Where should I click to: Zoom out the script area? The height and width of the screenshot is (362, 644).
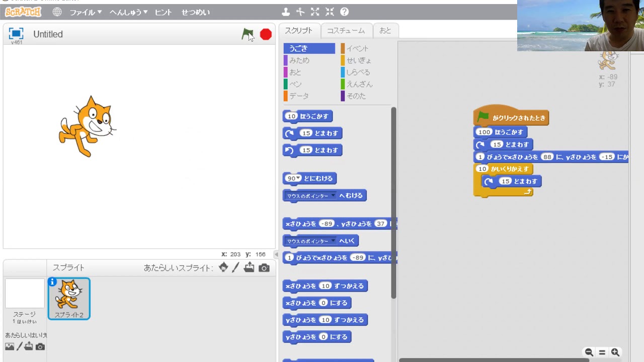pyautogui.click(x=589, y=352)
